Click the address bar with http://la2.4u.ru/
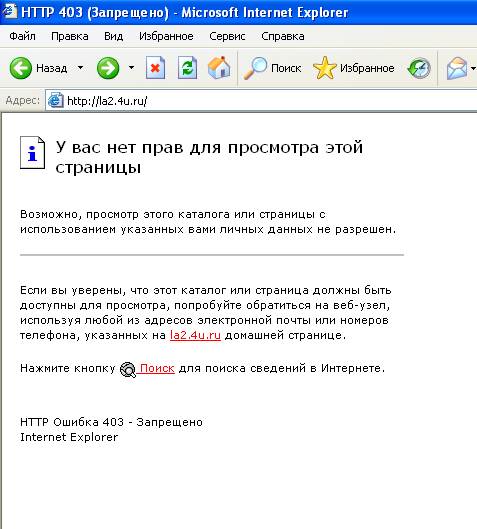Viewport: 477px width, 529px height. point(261,101)
